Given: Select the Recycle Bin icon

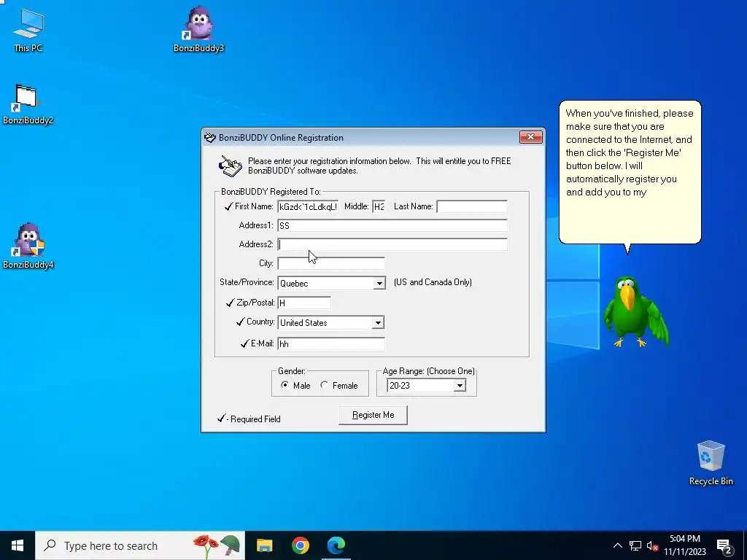Looking at the screenshot, I should click(711, 463).
